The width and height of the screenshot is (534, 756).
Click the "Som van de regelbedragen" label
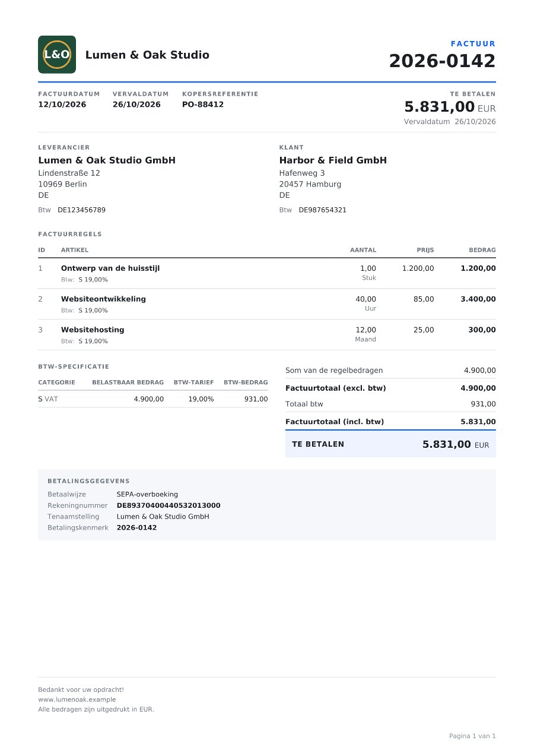pos(334,371)
